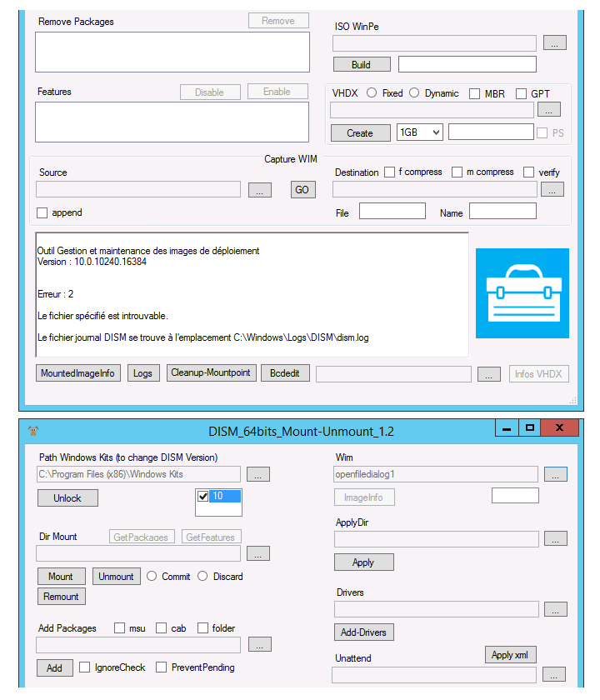Click the Bcdedit button

click(x=285, y=373)
